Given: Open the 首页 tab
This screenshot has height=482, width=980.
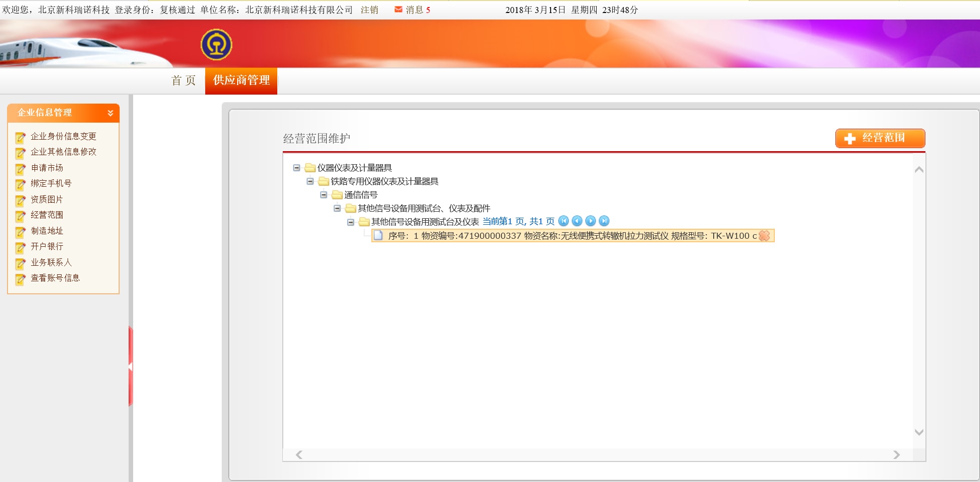Looking at the screenshot, I should [184, 81].
